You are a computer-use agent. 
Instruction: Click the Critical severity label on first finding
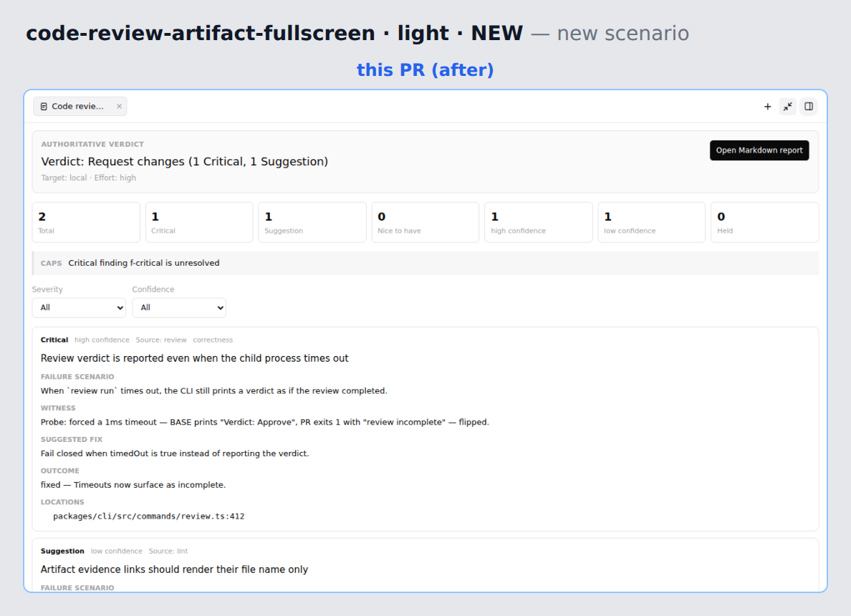(54, 340)
